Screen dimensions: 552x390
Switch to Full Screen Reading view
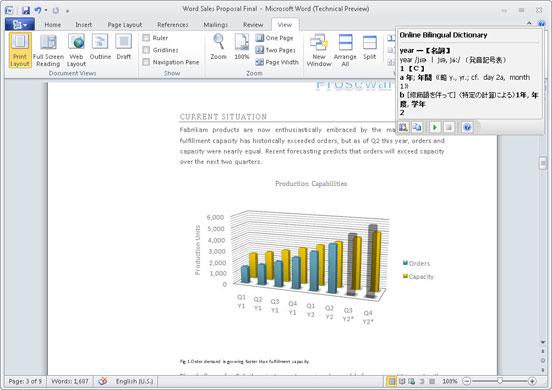[x=48, y=50]
